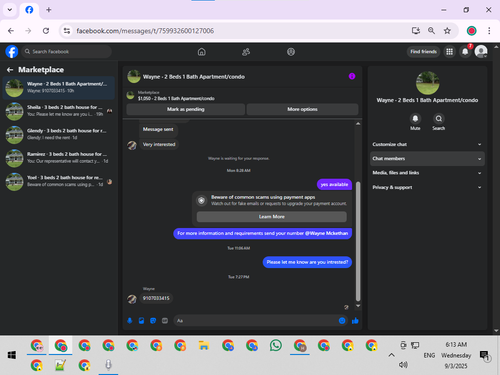Viewport: 500px width, 375px height.
Task: Choose a GIF icon in composer
Action: 165,321
